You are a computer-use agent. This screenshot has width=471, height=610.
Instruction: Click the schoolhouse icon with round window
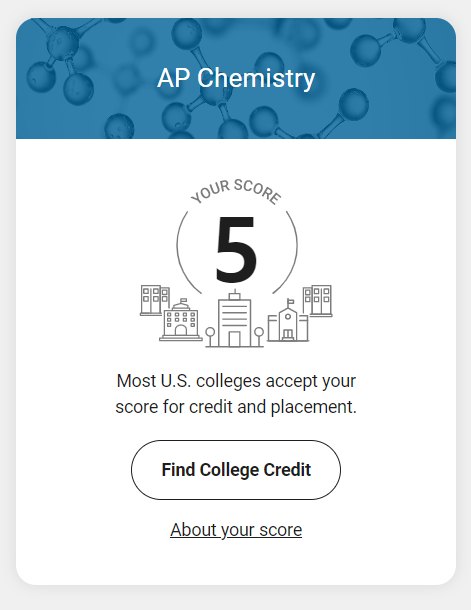click(288, 321)
